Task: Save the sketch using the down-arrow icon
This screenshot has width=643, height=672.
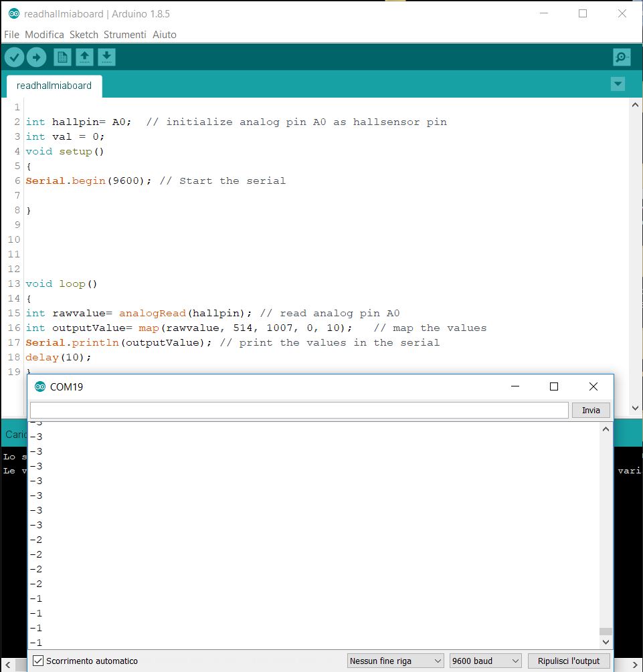Action: [x=107, y=57]
